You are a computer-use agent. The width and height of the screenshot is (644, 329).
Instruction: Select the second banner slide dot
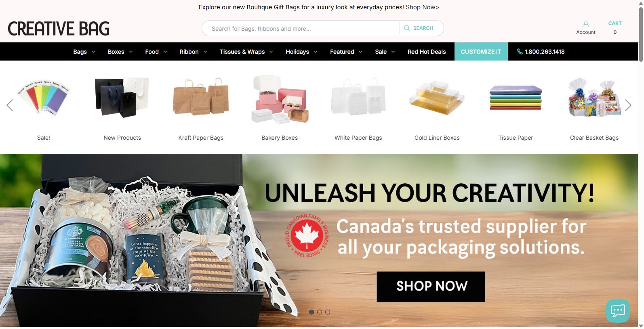tap(320, 312)
